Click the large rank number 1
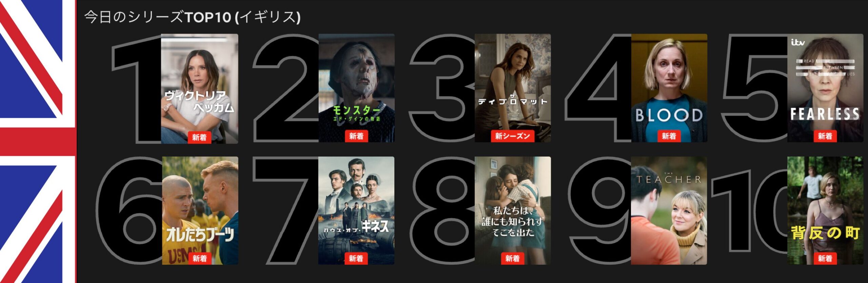The height and width of the screenshot is (283, 868). 136,89
